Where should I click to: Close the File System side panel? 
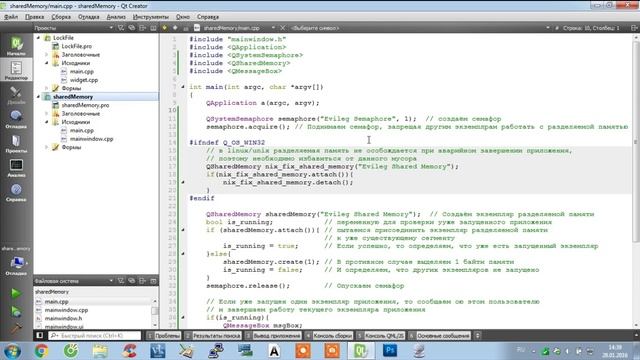point(153,281)
